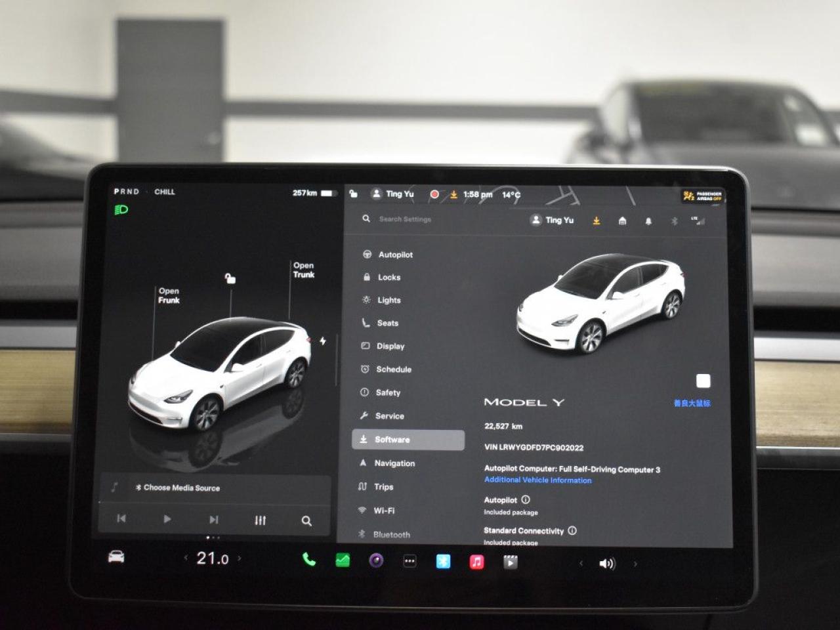Decrease temperature with left chevron

(186, 558)
